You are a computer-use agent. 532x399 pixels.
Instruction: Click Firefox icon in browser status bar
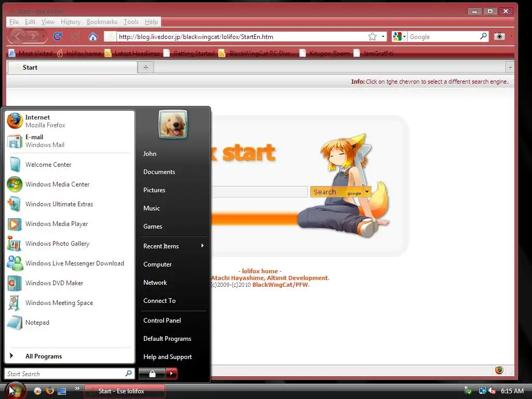(x=499, y=370)
